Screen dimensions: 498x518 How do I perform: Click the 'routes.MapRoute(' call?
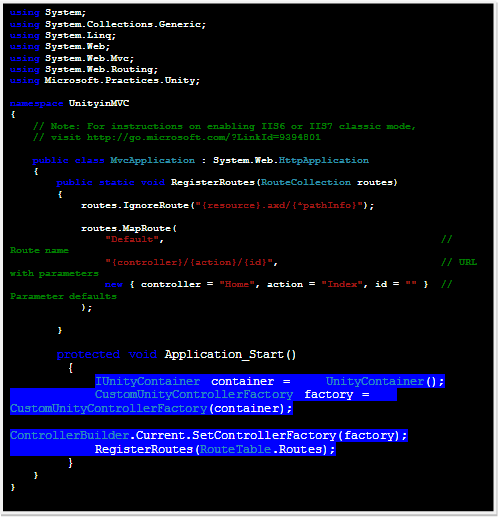pos(129,228)
